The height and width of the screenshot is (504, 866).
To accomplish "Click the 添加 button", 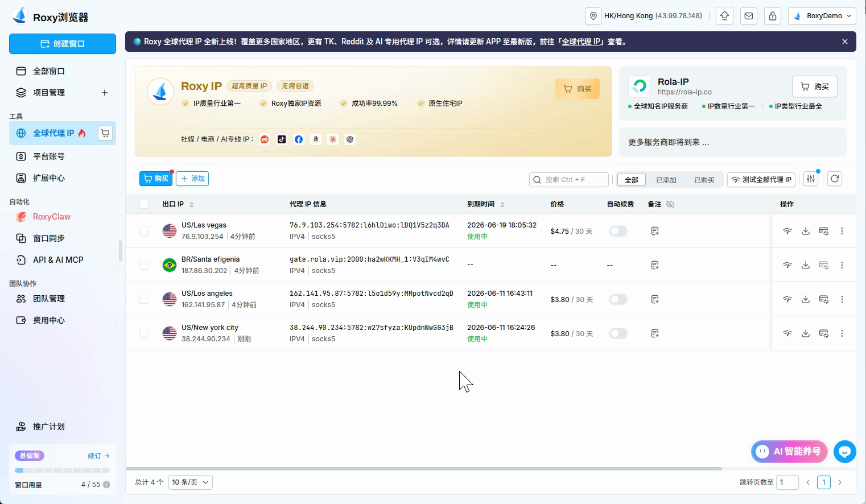I will pyautogui.click(x=192, y=179).
